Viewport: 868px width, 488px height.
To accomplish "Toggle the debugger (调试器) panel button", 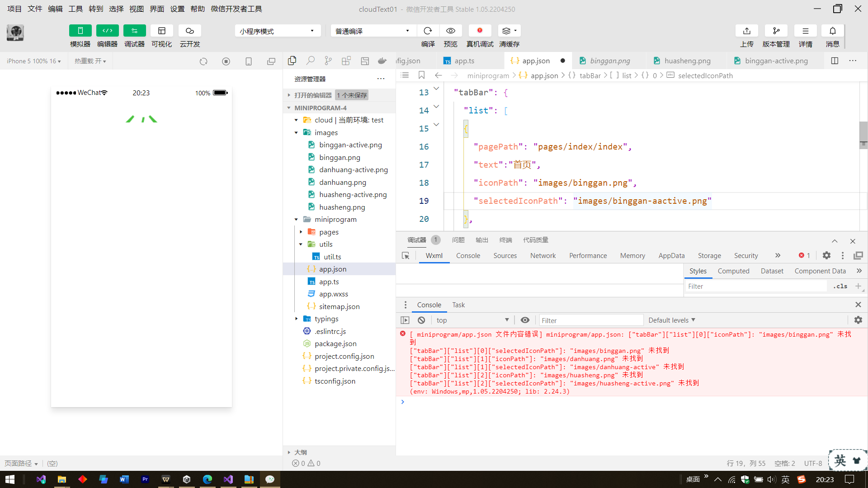I will [134, 31].
